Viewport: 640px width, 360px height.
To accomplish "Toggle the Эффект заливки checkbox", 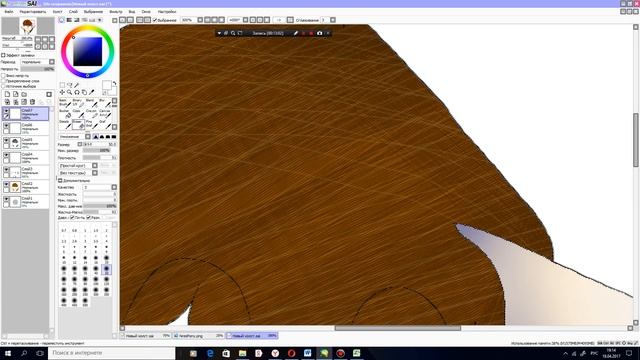I will pyautogui.click(x=3, y=55).
